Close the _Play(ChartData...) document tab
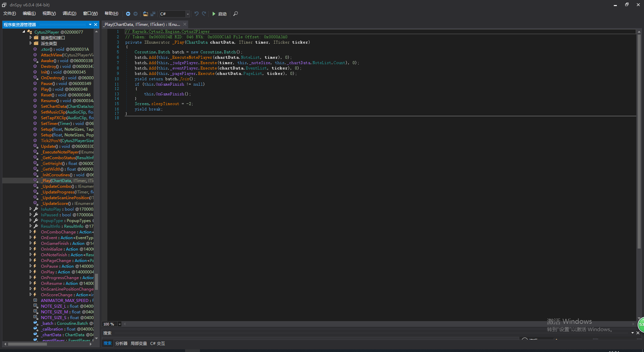 click(185, 25)
